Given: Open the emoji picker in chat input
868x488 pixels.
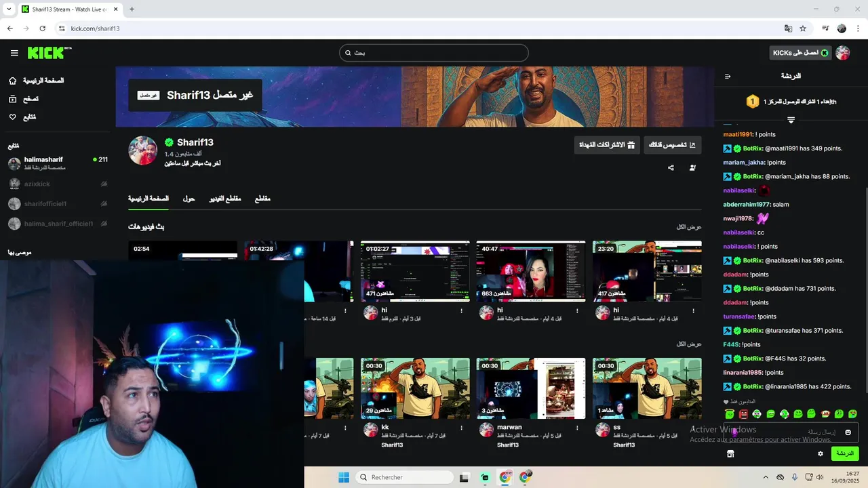Looking at the screenshot, I should [x=848, y=432].
